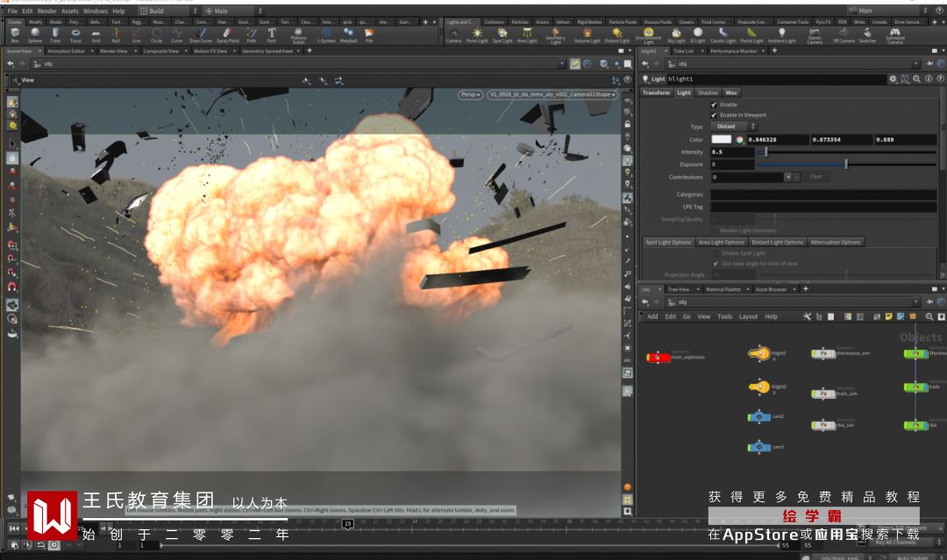Switch to the Shadow parameter tab
The width and height of the screenshot is (947, 560).
(708, 92)
